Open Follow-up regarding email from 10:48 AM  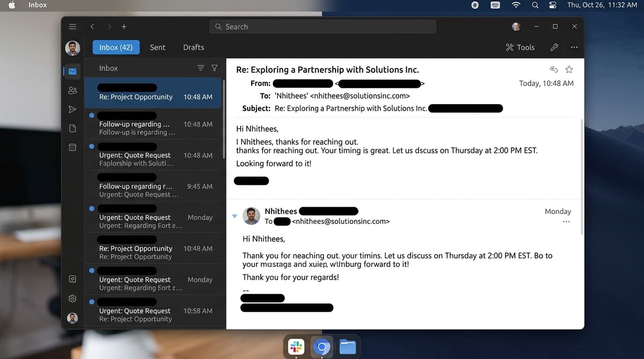point(153,124)
